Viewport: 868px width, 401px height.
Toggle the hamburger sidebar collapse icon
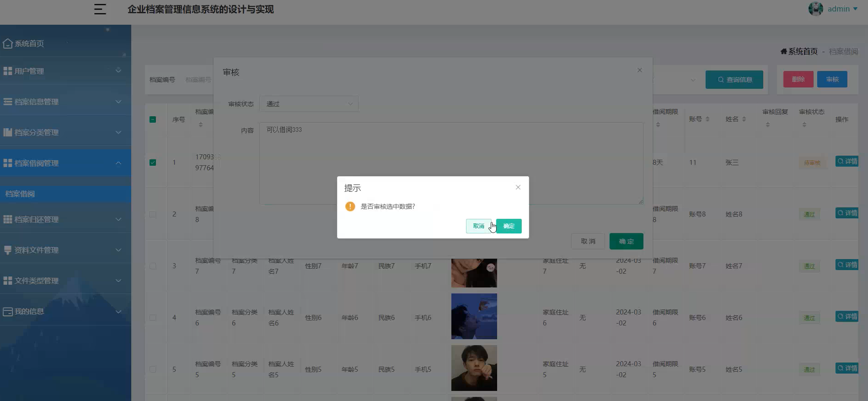point(100,9)
